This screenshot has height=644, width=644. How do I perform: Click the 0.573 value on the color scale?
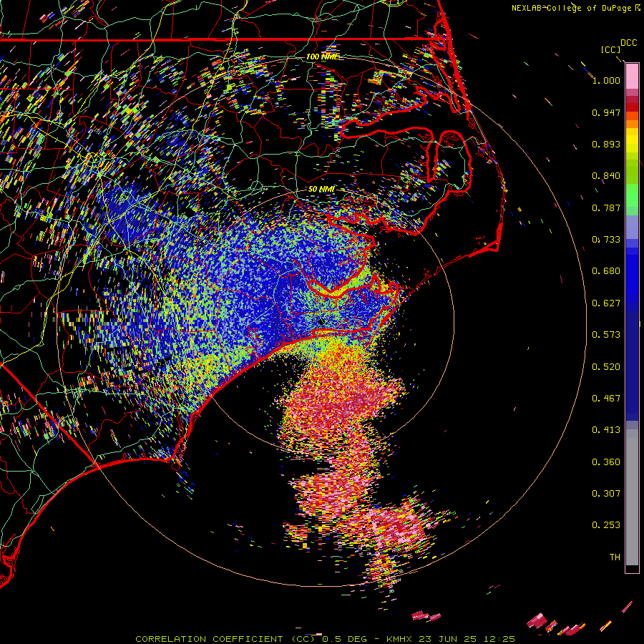pos(606,335)
